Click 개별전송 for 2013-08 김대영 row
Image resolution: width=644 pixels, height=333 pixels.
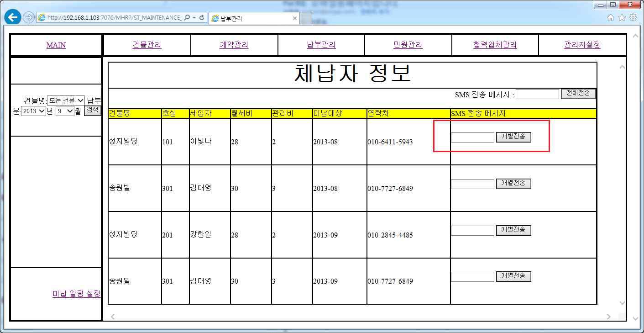tap(513, 184)
